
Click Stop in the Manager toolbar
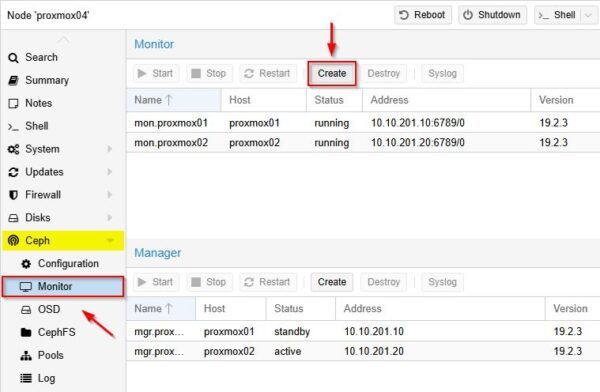coord(209,282)
